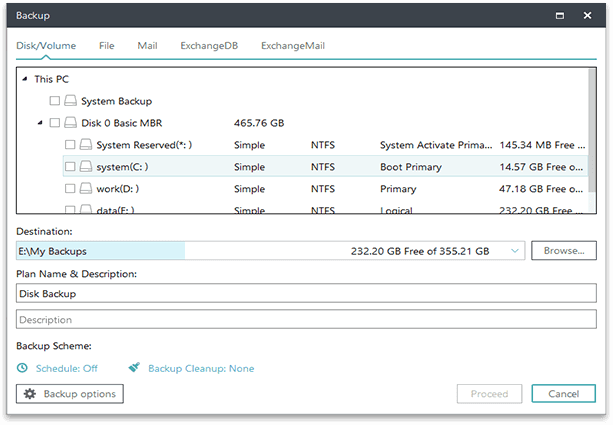Select the Disk 0 Basic MBR checkbox
Viewport: 613px width, 425px height.
54,123
